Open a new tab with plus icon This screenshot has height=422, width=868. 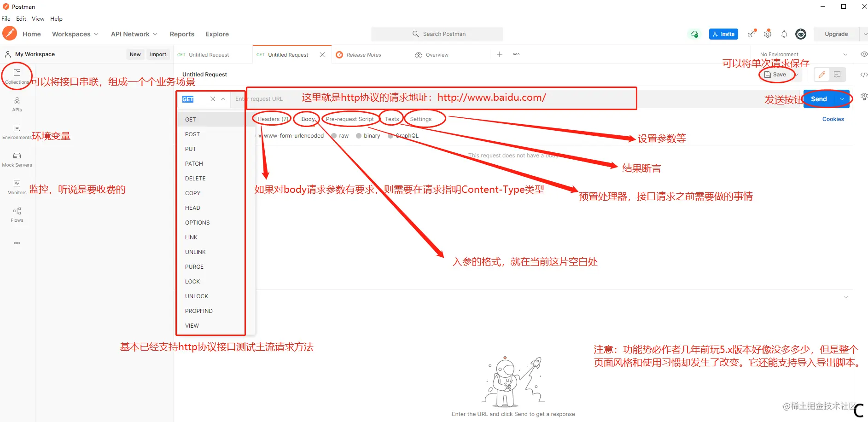coord(500,54)
